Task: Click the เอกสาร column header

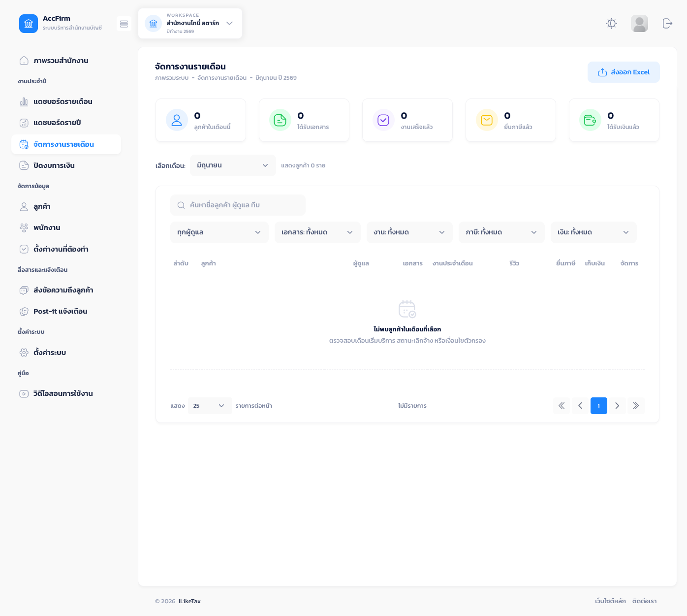Action: [x=412, y=263]
